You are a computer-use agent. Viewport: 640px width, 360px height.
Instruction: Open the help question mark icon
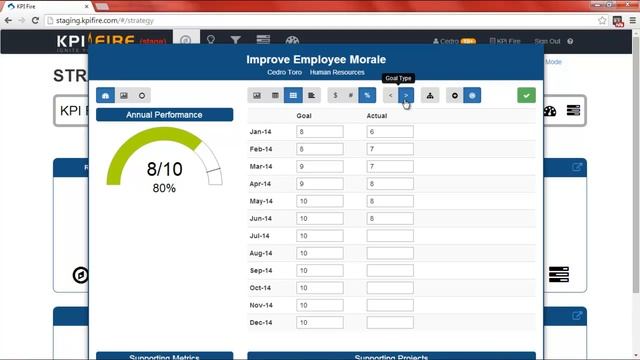coord(570,41)
